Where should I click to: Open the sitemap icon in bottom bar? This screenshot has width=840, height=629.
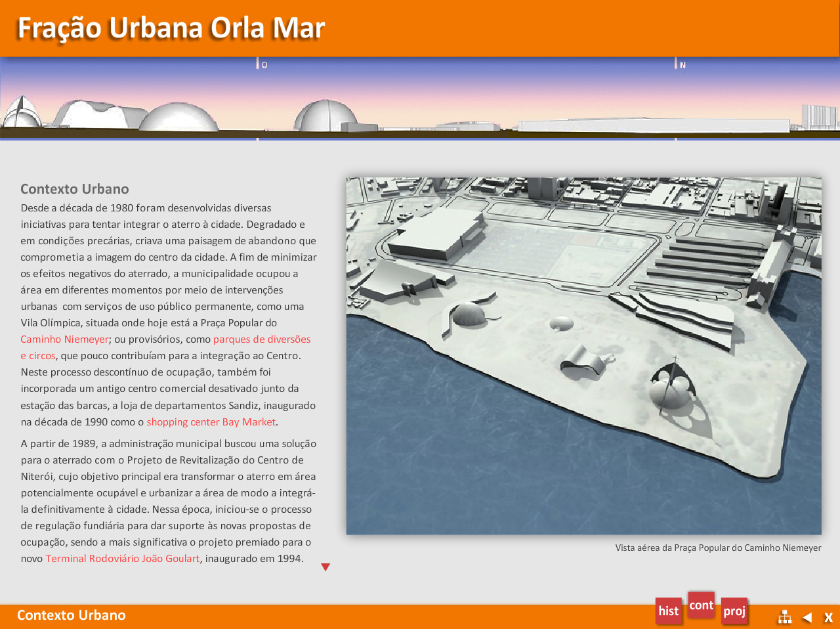point(785,617)
